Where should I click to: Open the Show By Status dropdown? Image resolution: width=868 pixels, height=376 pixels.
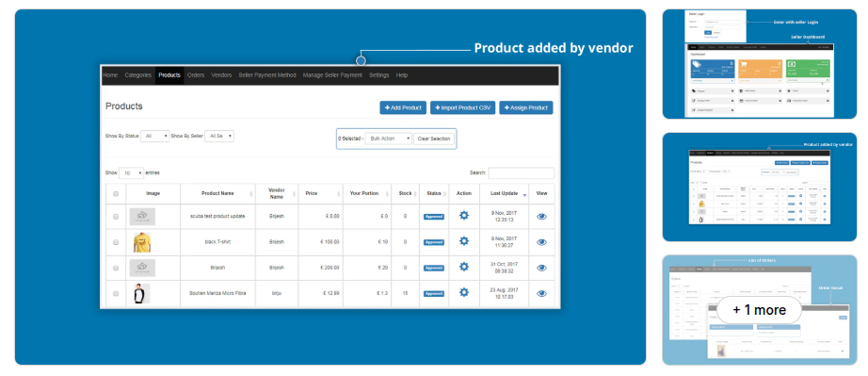coord(155,136)
